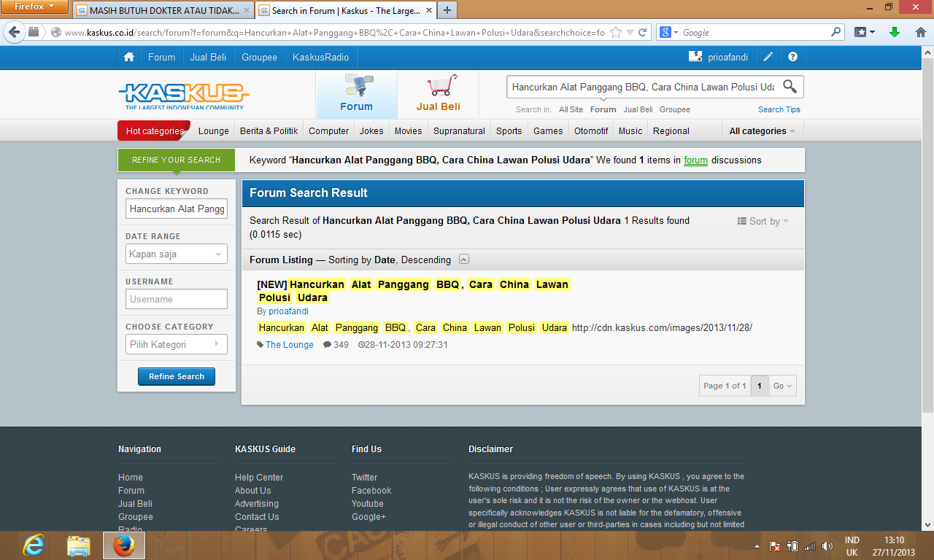Open the Supranatural category
This screenshot has width=934, height=560.
[x=459, y=131]
